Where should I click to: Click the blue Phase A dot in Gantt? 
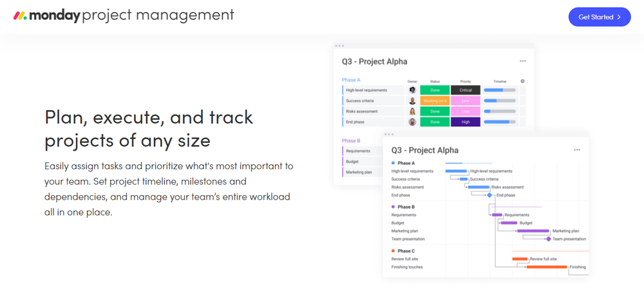pos(393,163)
